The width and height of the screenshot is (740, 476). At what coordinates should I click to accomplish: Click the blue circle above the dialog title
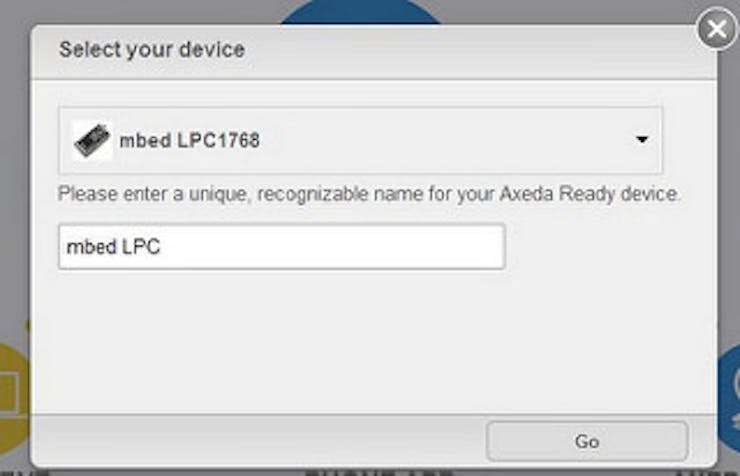pyautogui.click(x=360, y=12)
